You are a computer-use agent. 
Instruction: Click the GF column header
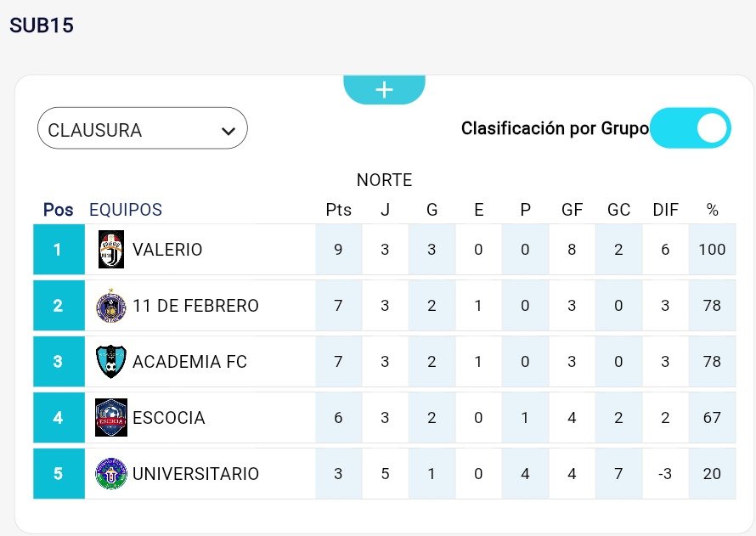572,210
